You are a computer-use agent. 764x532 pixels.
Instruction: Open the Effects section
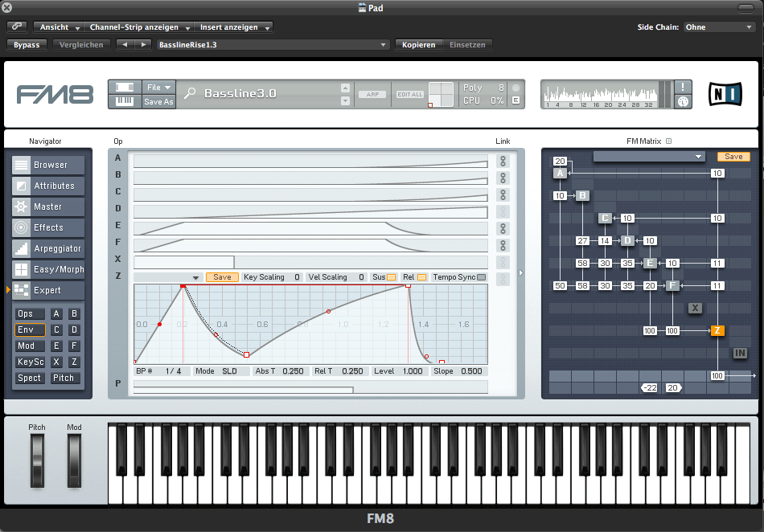[47, 227]
